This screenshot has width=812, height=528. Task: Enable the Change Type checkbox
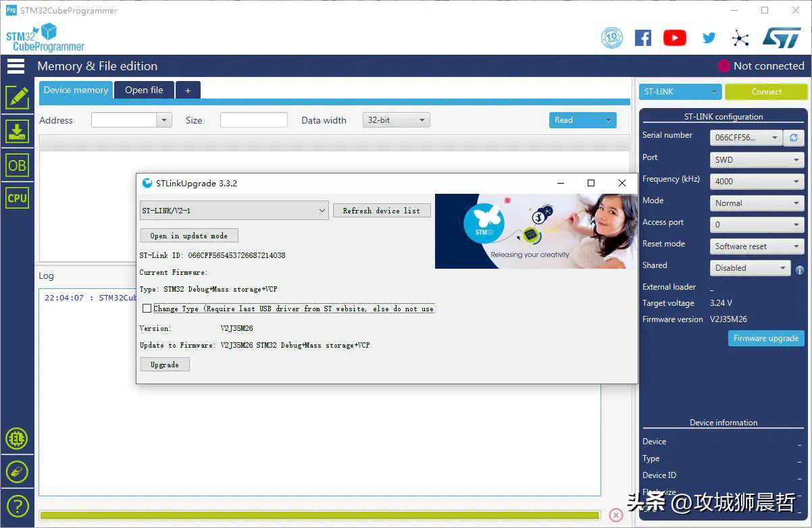point(147,309)
